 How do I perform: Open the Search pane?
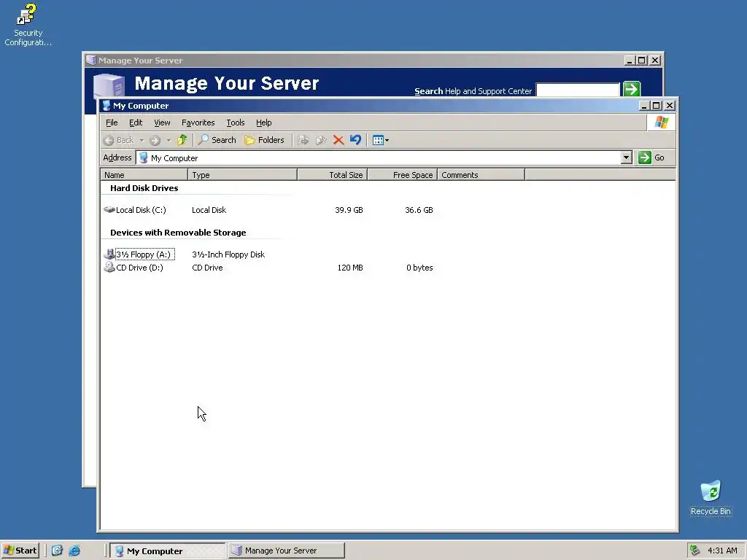click(x=217, y=140)
